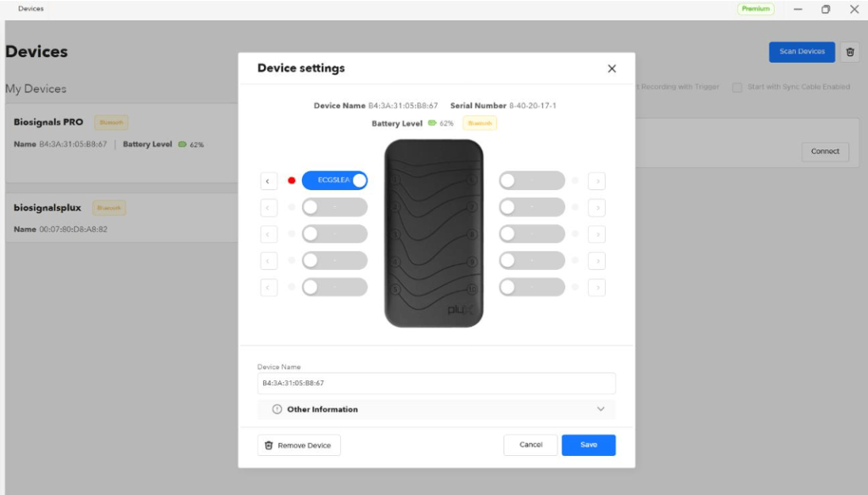
Task: Open the left arrow for channel 5
Action: (268, 287)
